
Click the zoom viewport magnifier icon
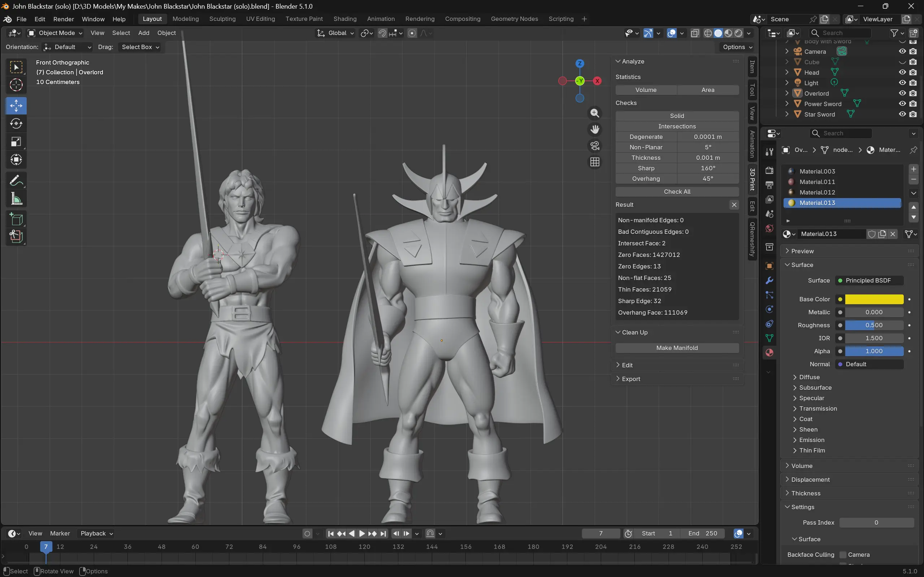tap(594, 113)
